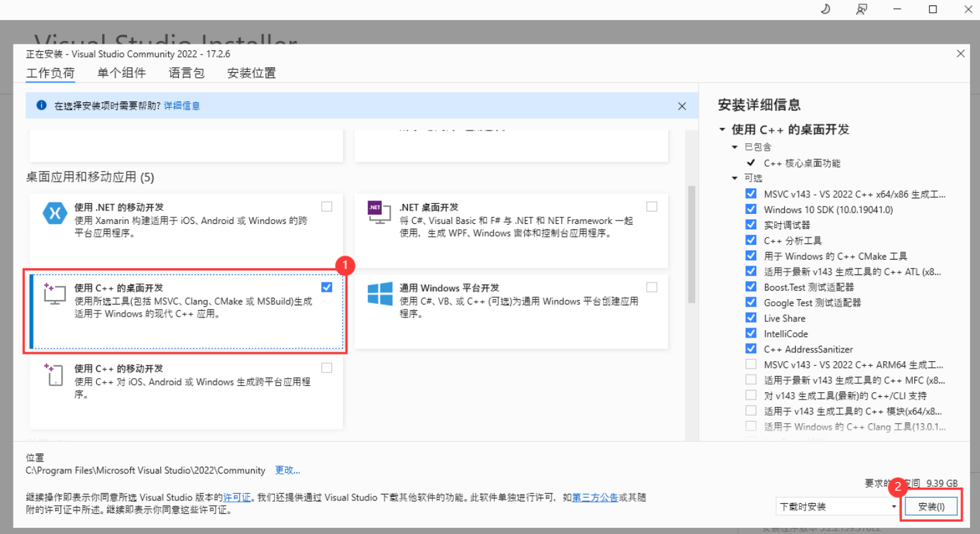Image resolution: width=980 pixels, height=534 pixels.
Task: Switch to 工作负荷 tab
Action: pos(50,73)
